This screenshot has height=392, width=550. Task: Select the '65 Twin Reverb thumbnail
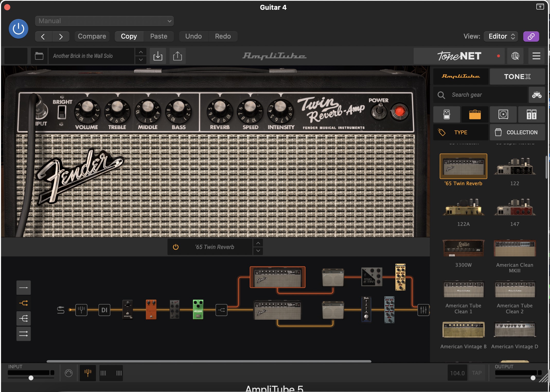pos(463,166)
